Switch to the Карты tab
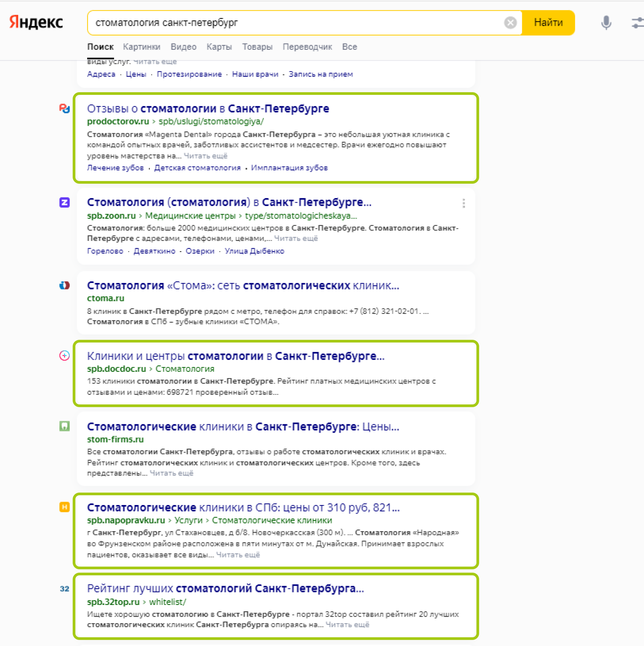Screen dimensions: 644x646 point(219,47)
